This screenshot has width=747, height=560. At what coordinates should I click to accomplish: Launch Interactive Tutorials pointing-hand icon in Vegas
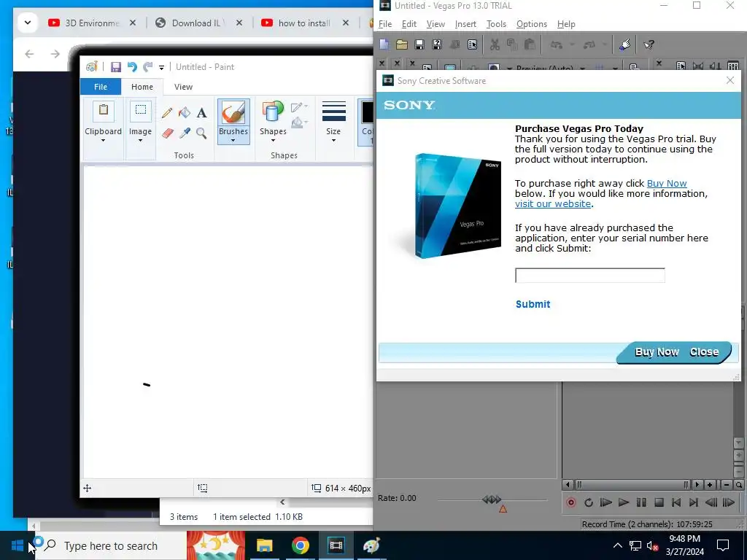(x=624, y=44)
